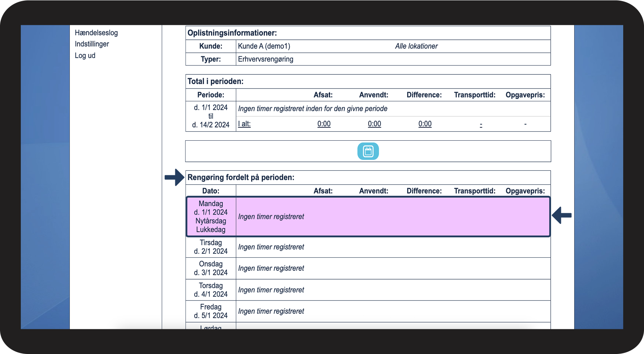Select the Onsdag 3/1 2024 date cell
The height and width of the screenshot is (354, 644).
click(x=211, y=268)
